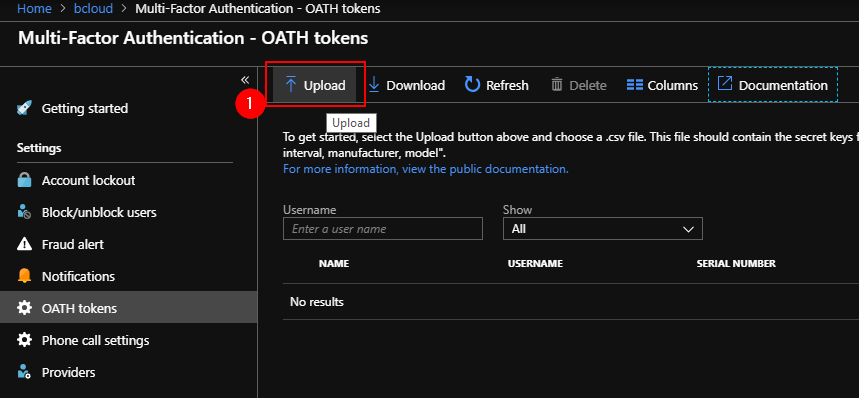Sort by the USERNAME column header
The width and height of the screenshot is (859, 398).
[535, 264]
